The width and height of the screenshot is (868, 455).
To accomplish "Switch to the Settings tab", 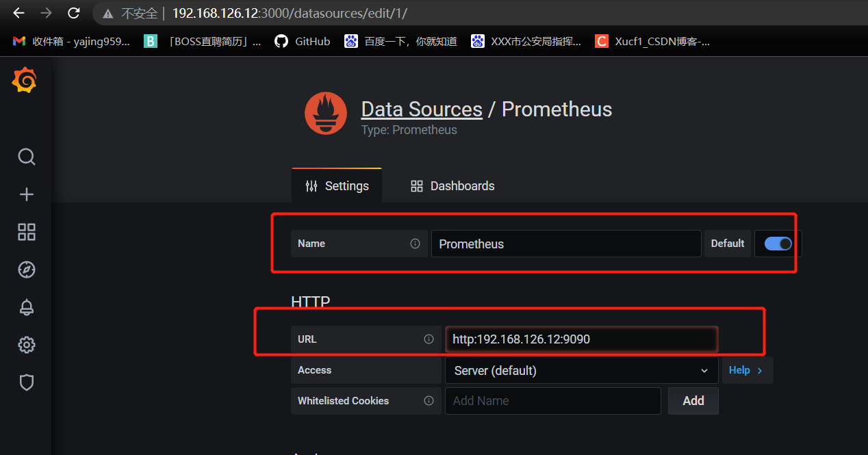I will pyautogui.click(x=337, y=186).
